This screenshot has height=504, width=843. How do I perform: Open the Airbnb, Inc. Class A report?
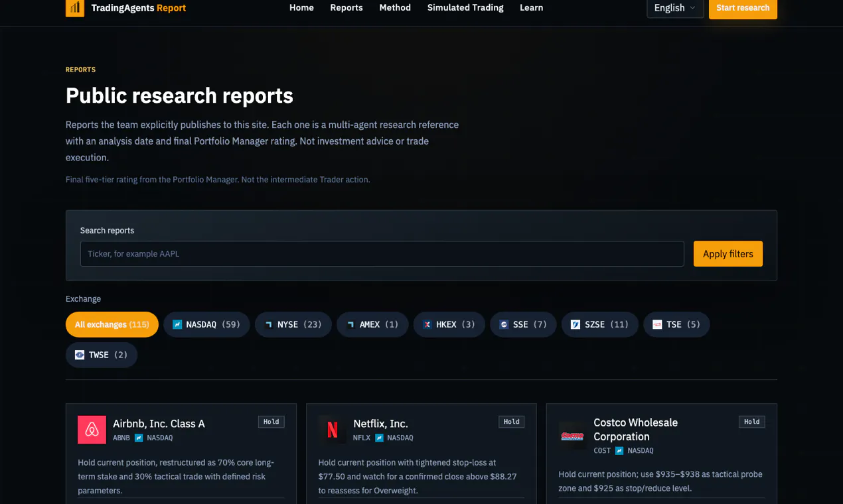(x=159, y=424)
